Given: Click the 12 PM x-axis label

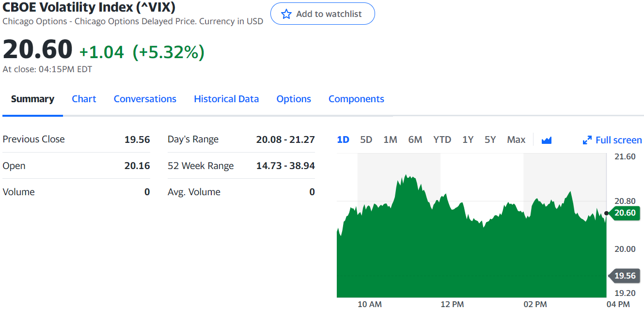Looking at the screenshot, I should coord(452,304).
